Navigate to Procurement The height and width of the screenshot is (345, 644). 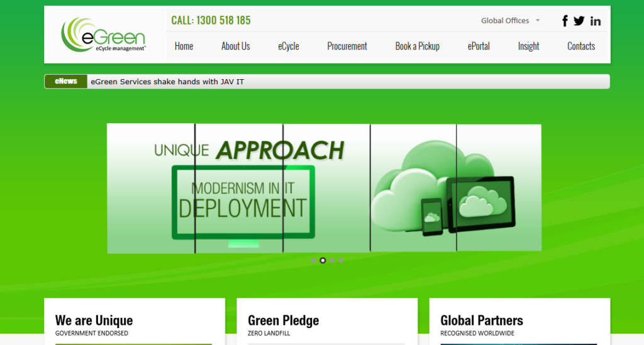click(347, 46)
